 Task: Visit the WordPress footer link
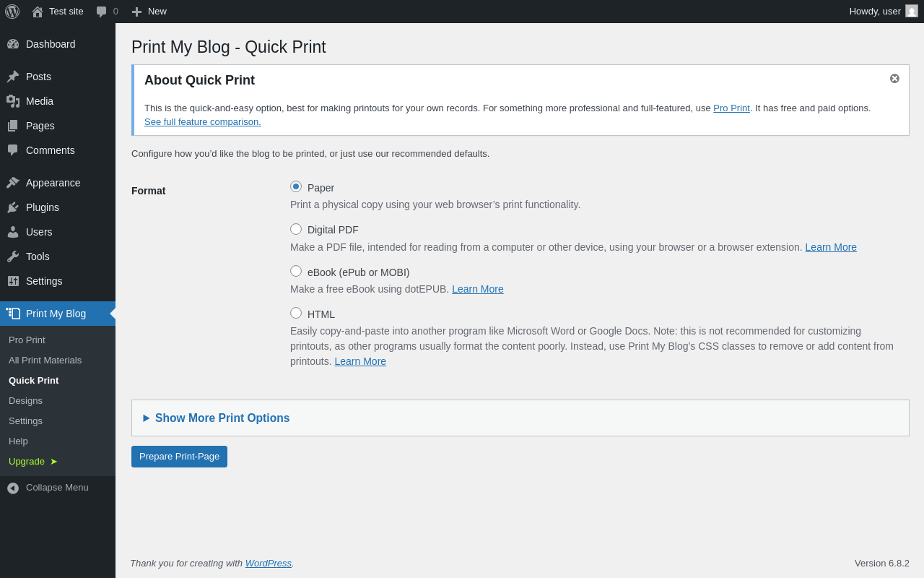pos(269,563)
